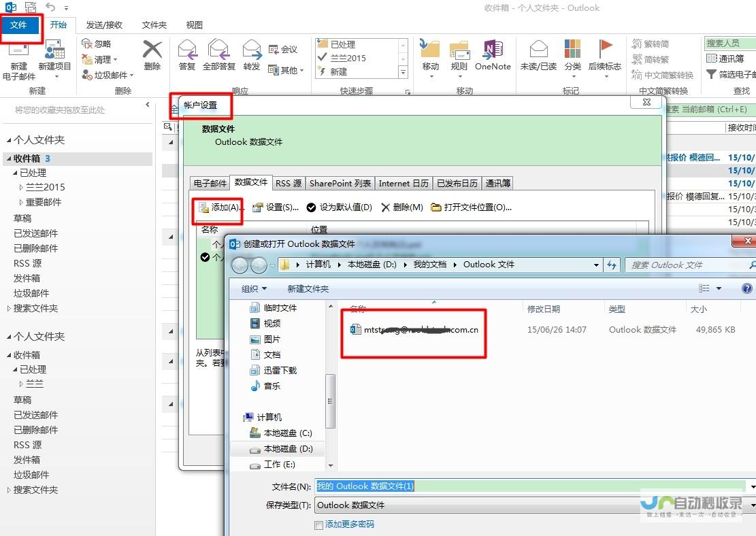This screenshot has height=536, width=756.
Task: Click Open File Location folder button
Action: (x=471, y=207)
